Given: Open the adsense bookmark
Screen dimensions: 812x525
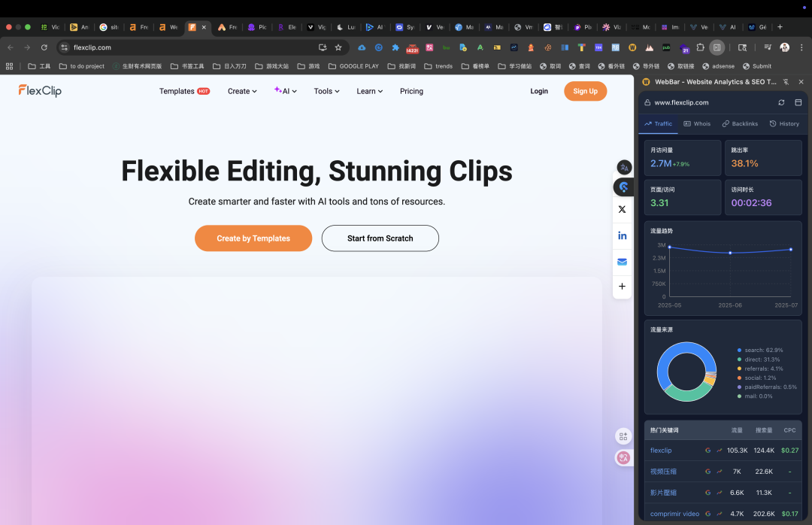Looking at the screenshot, I should (x=718, y=66).
